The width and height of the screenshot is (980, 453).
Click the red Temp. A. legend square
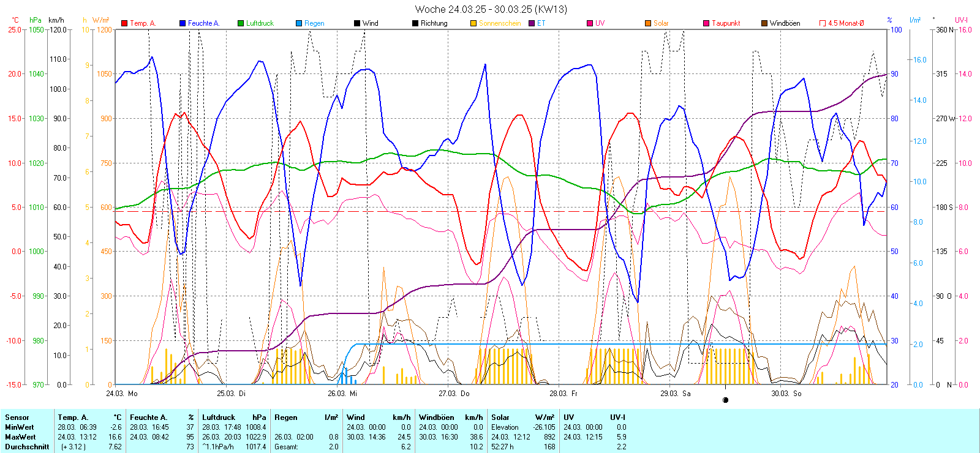pyautogui.click(x=124, y=23)
